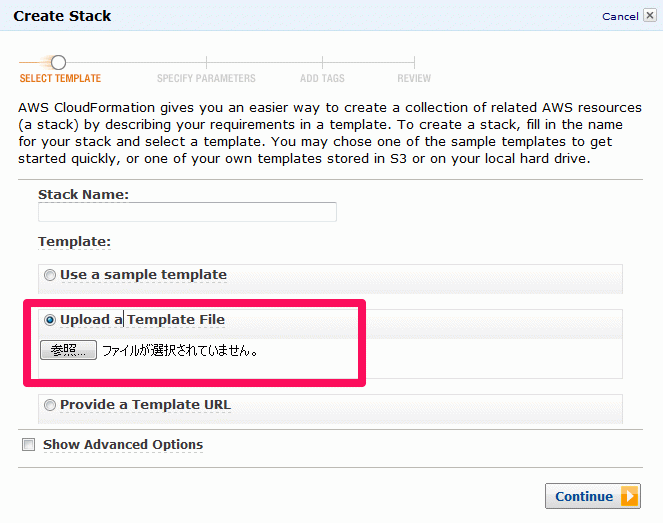Viewport: 663px width, 523px height.
Task: Click the orange arrow icon on Continue
Action: point(629,496)
